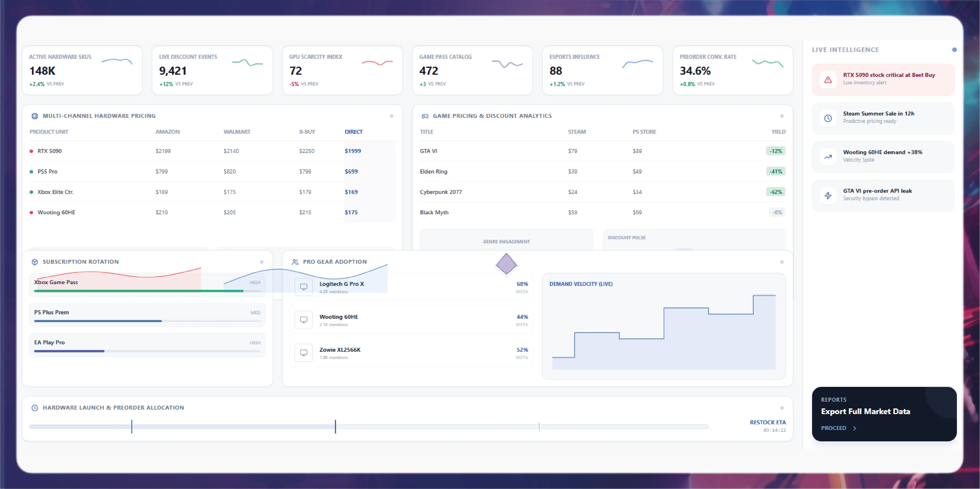Click the $169 direct price for Xbox Elite Ctr.
The width and height of the screenshot is (980, 489).
[351, 192]
